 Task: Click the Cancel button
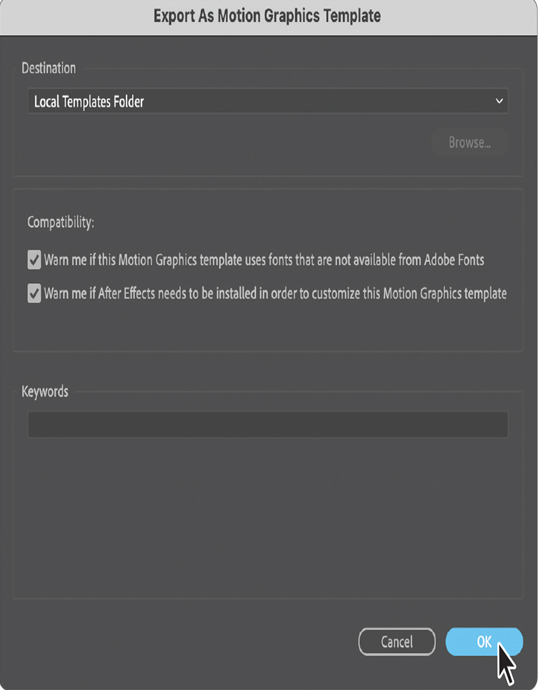(397, 642)
